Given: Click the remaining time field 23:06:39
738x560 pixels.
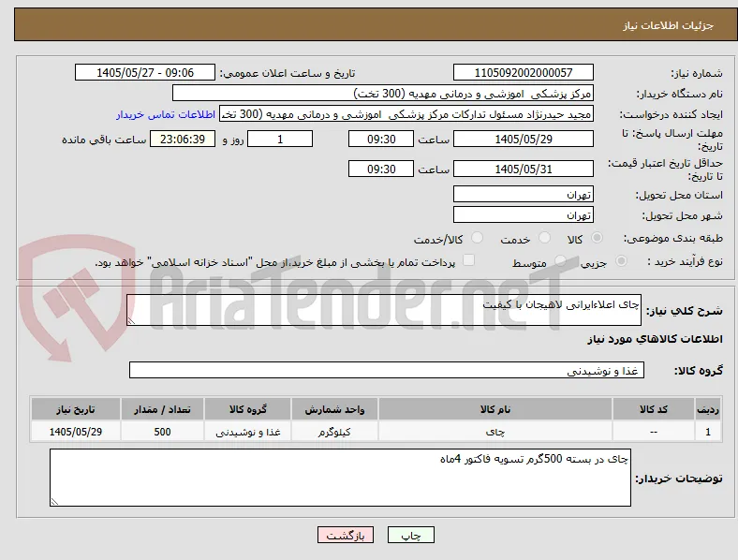Looking at the screenshot, I should point(183,139).
